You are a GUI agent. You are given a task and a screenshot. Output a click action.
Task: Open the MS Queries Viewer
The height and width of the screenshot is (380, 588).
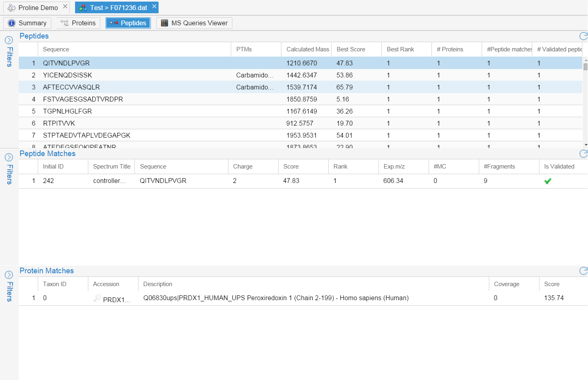(194, 23)
